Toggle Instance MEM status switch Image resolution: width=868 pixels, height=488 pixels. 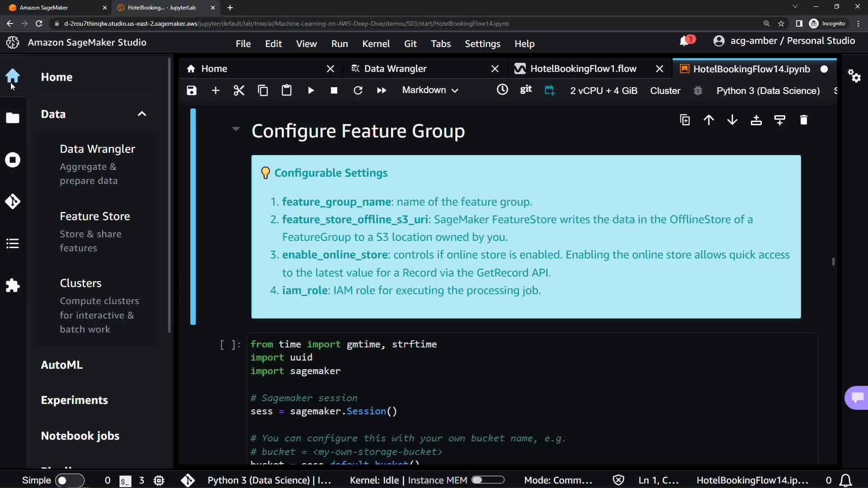pos(487,480)
